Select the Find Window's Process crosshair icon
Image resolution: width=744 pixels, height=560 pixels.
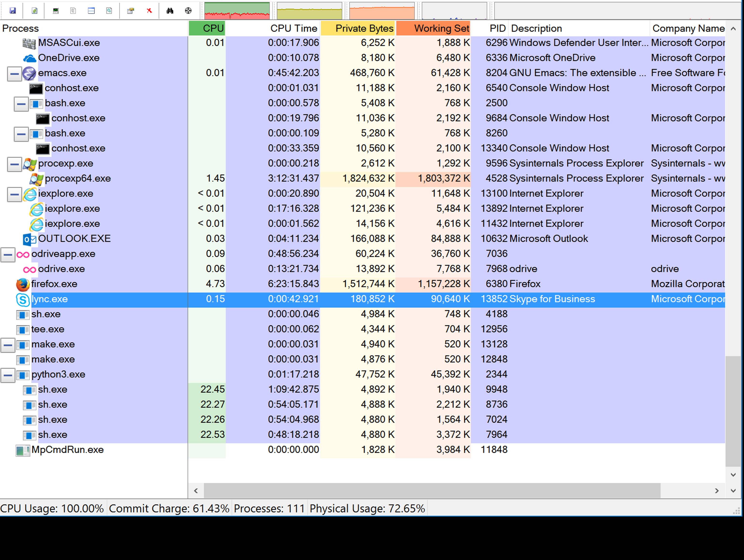[188, 11]
